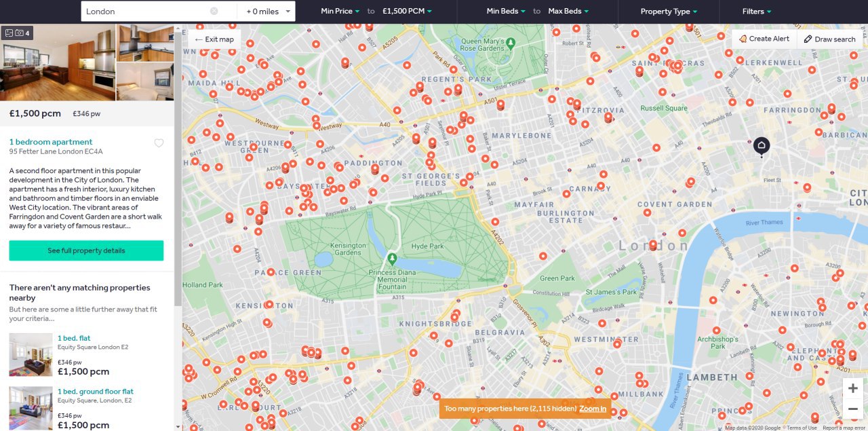Click the River Thames map label

[x=764, y=223]
